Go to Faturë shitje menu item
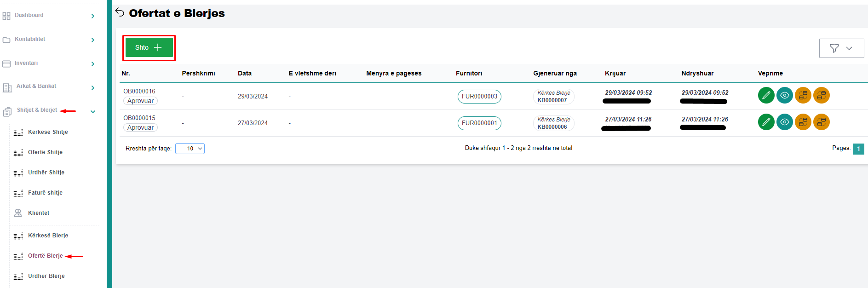Screen dimensions: 868x288 45,193
